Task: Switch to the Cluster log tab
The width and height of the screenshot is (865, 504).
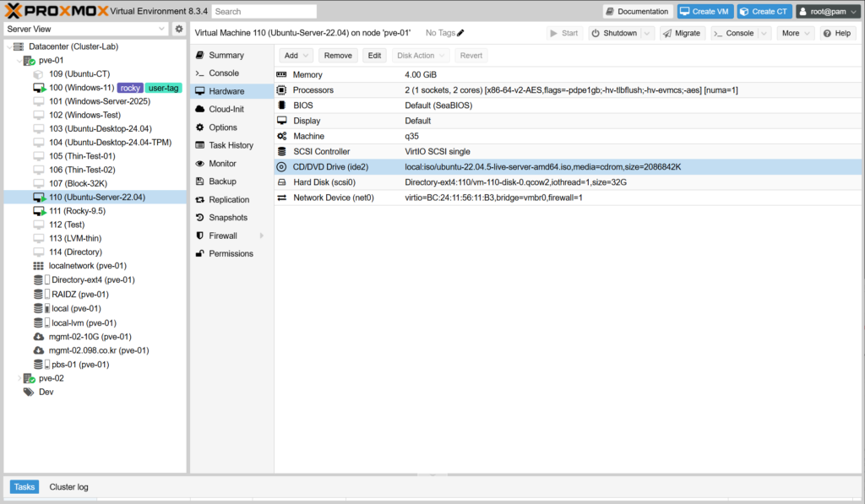Action: point(68,487)
